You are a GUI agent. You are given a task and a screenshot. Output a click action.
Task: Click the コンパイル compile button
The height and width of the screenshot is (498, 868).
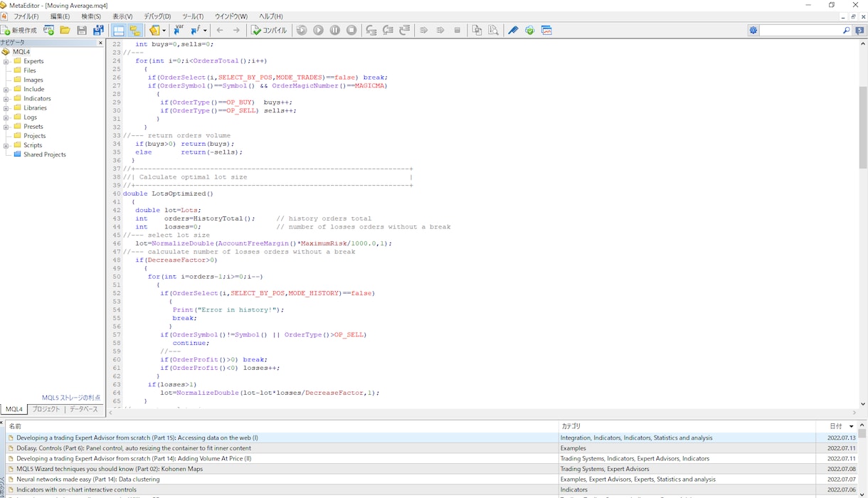tap(269, 31)
